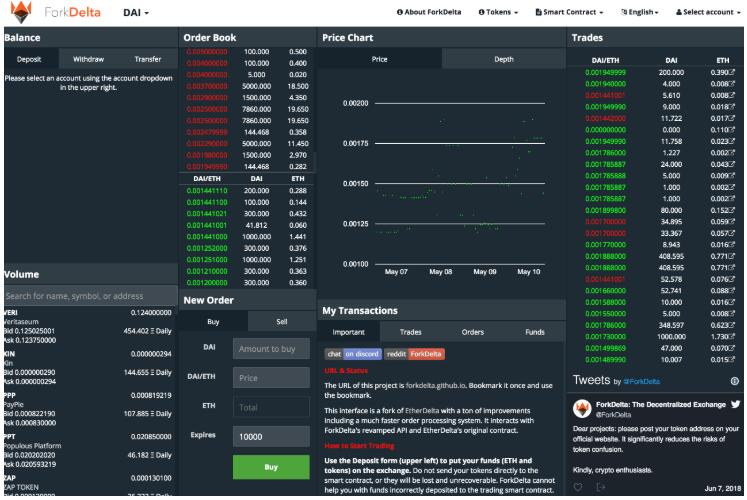Select the ZAP TOKEN row
Screen dimensions: 747x500
[x=89, y=486]
